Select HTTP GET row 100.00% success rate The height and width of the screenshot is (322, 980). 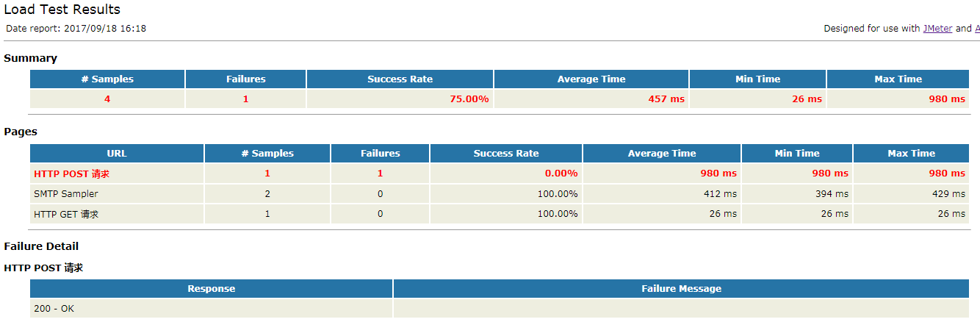(x=558, y=214)
